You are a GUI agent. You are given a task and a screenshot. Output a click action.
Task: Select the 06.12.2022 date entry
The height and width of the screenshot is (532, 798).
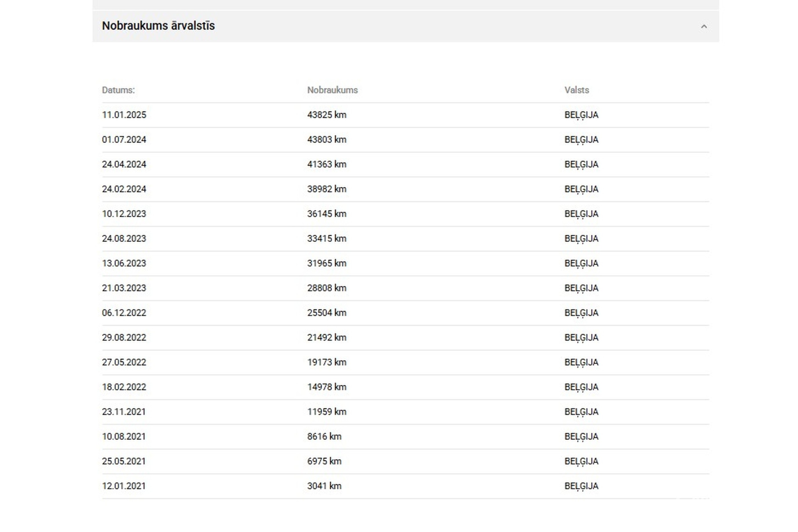[x=124, y=313]
